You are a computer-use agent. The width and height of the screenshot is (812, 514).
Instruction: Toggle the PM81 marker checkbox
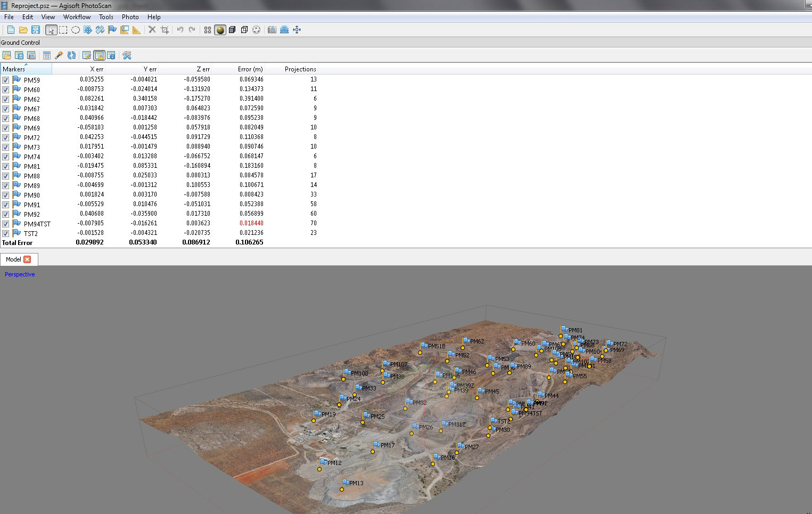pos(6,166)
